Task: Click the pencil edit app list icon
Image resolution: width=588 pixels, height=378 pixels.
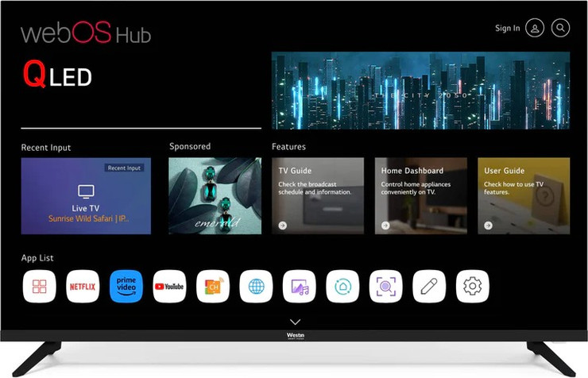Action: [429, 286]
